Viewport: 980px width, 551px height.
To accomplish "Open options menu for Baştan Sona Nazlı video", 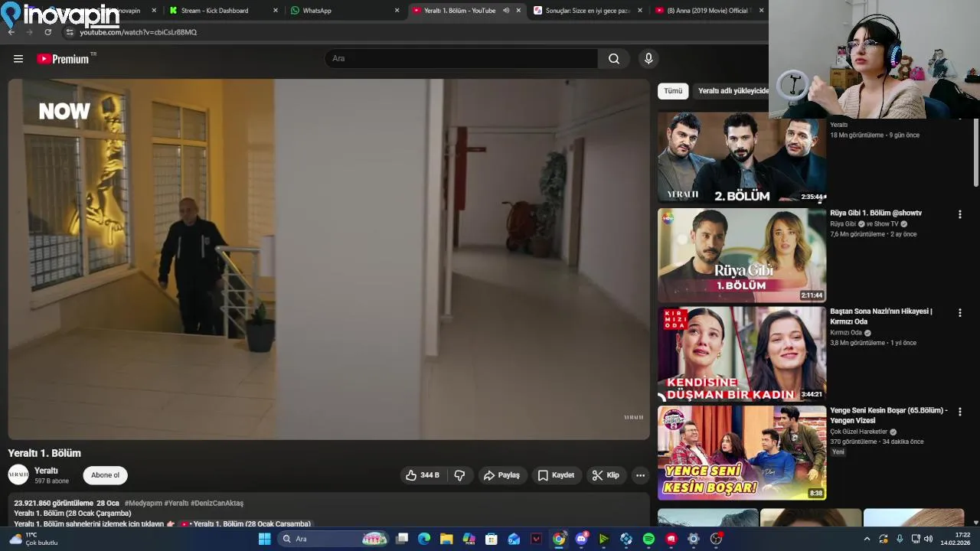I will 959,313.
